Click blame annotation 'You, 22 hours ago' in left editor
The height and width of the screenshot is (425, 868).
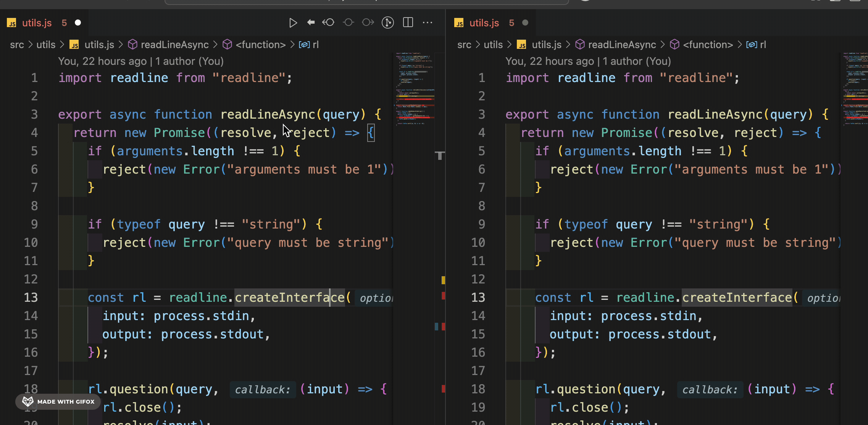click(x=102, y=61)
